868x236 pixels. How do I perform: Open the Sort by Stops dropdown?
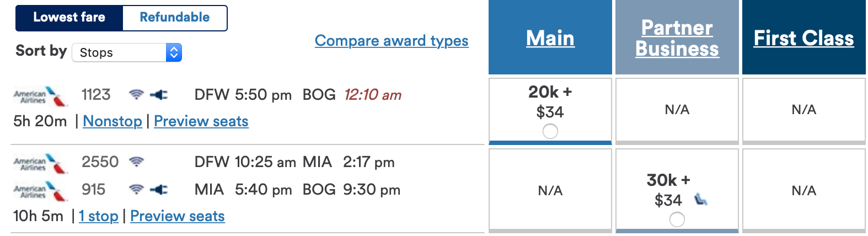(127, 53)
